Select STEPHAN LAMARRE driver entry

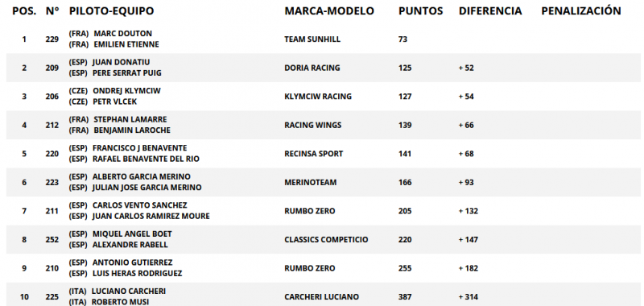click(130, 119)
